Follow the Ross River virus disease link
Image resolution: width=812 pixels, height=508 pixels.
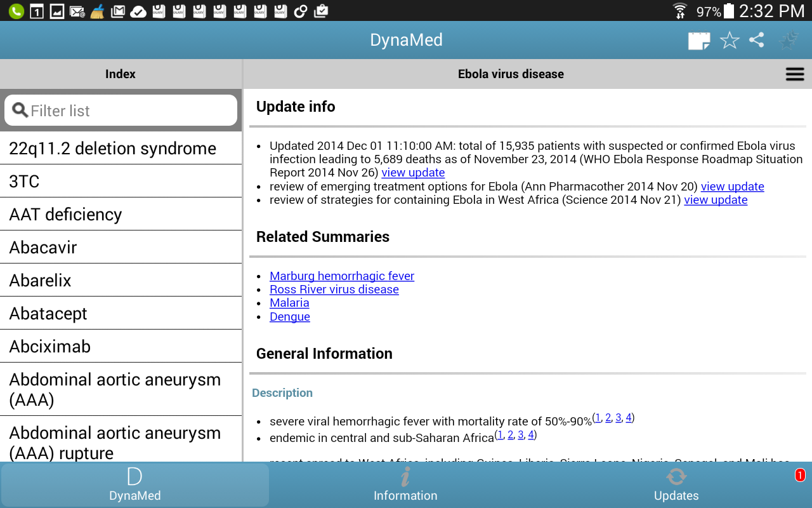(334, 289)
